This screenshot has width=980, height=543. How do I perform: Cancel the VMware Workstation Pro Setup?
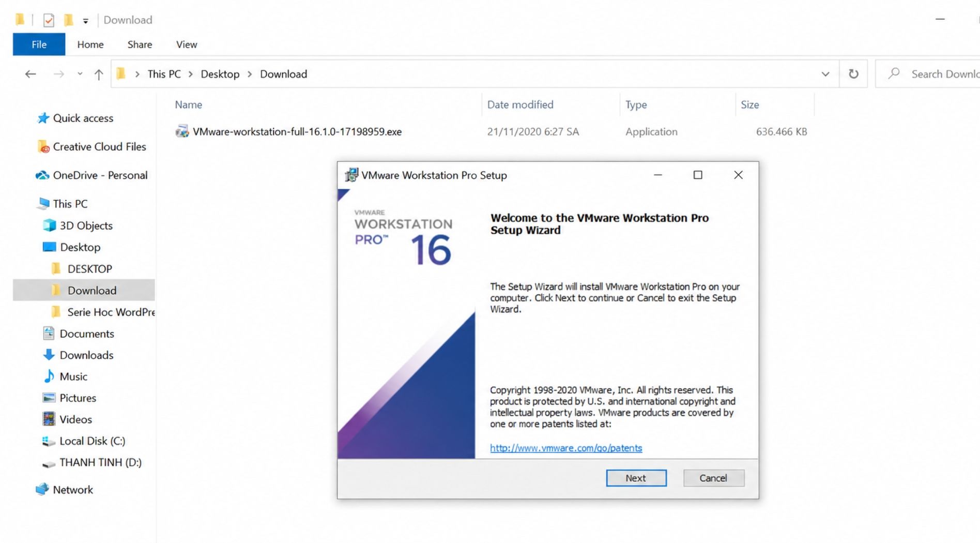713,478
